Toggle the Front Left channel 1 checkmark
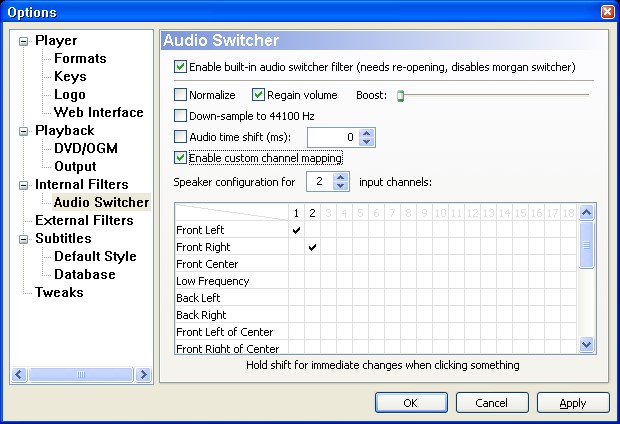 pyautogui.click(x=296, y=230)
